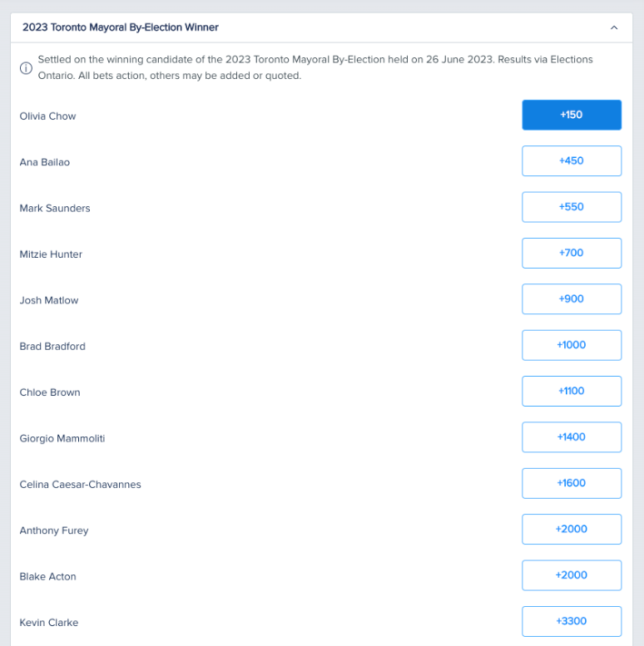Click the 2023 Toronto Mayoral By-Election Winner header
Image resolution: width=644 pixels, height=646 pixels.
click(x=121, y=27)
